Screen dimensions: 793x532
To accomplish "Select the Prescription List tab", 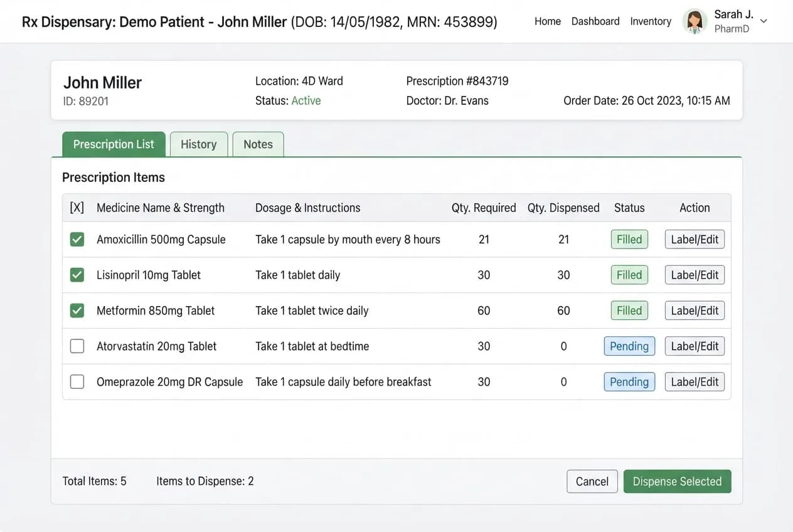I will click(114, 144).
